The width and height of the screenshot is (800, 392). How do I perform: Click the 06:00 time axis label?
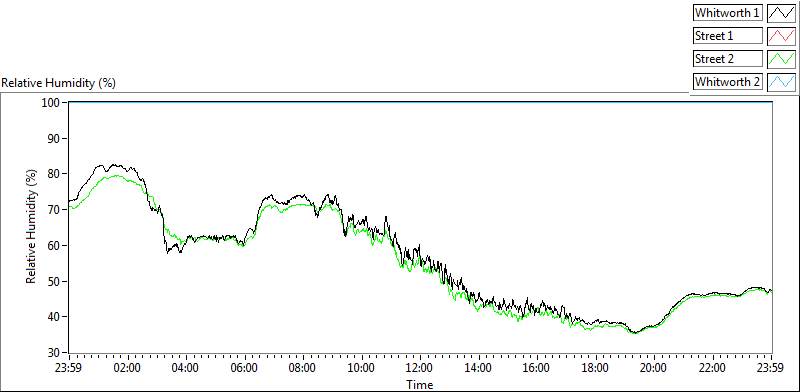coord(244,368)
